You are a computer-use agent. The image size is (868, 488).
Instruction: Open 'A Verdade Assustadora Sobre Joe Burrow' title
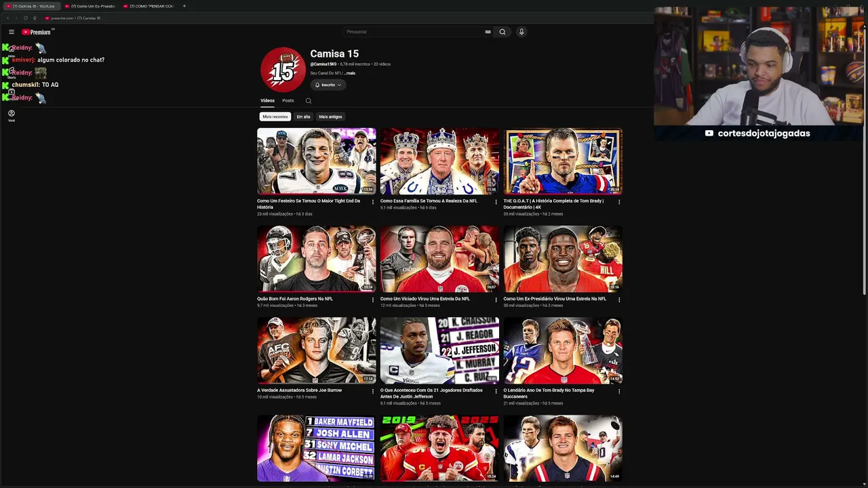[x=299, y=390]
